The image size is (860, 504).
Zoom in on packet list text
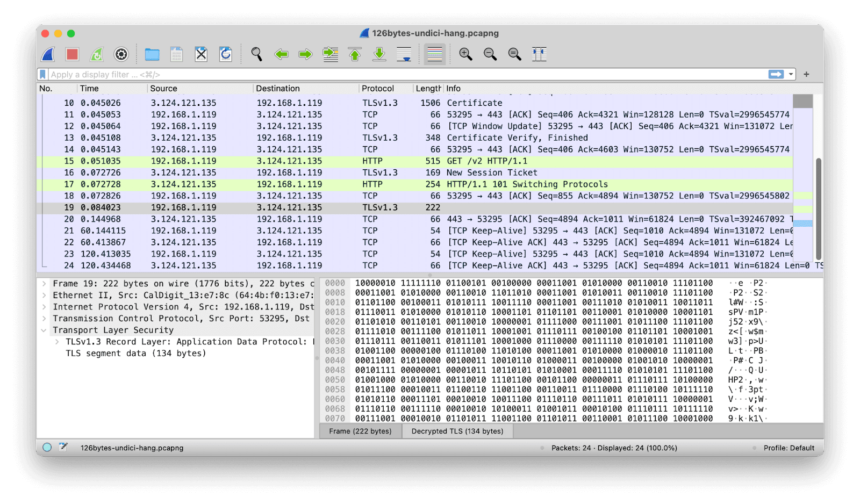[x=465, y=54]
